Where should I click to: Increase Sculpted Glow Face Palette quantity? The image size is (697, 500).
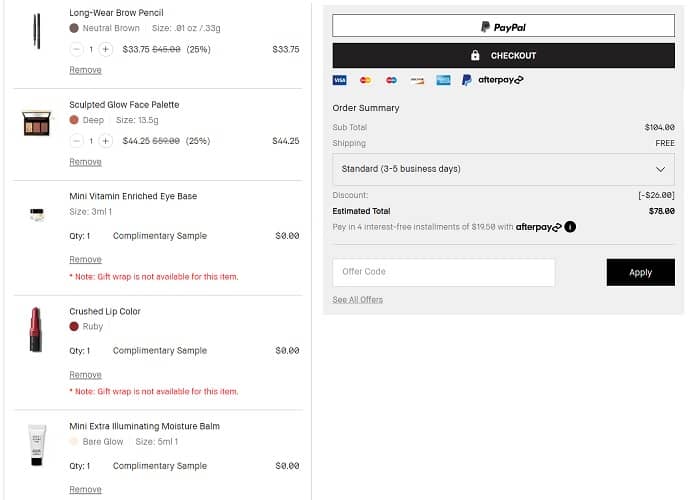pyautogui.click(x=106, y=141)
